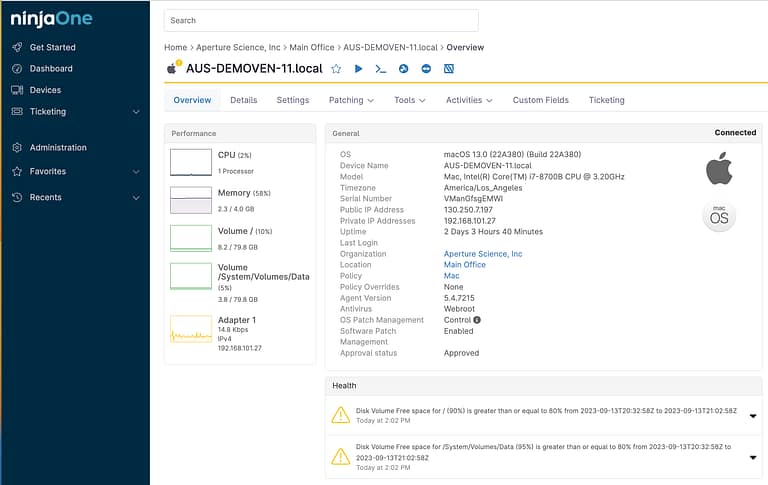Switch to the Details tab
Screen dimensions: 768x485
pyautogui.click(x=243, y=100)
